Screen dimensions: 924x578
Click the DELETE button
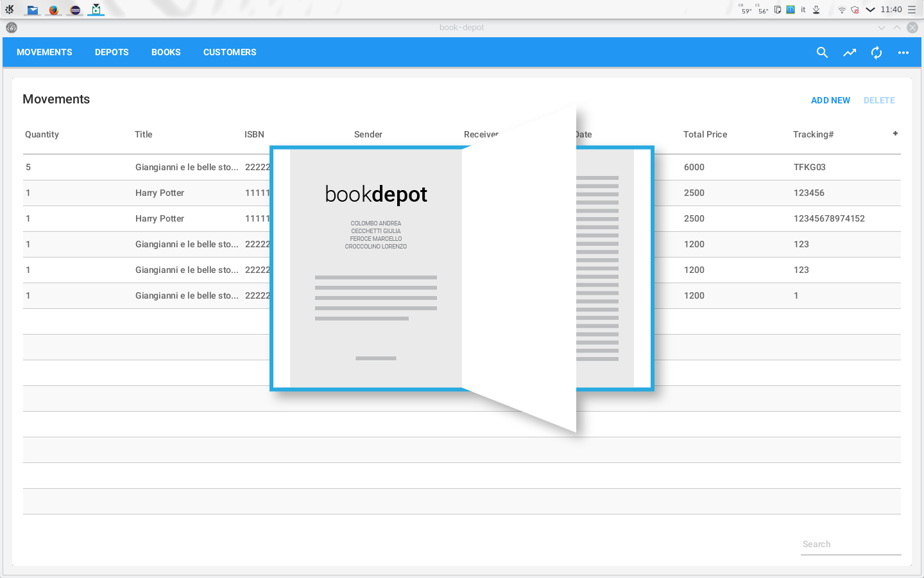pos(879,100)
